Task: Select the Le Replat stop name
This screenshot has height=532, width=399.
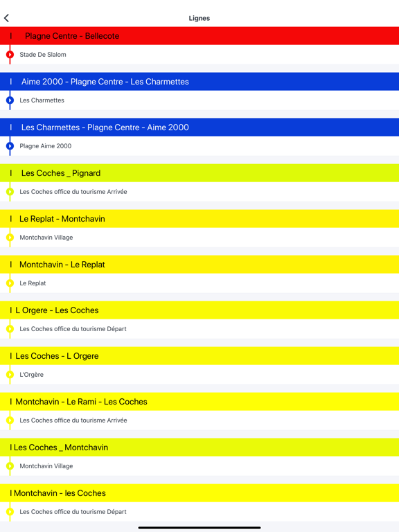Action: [33, 283]
